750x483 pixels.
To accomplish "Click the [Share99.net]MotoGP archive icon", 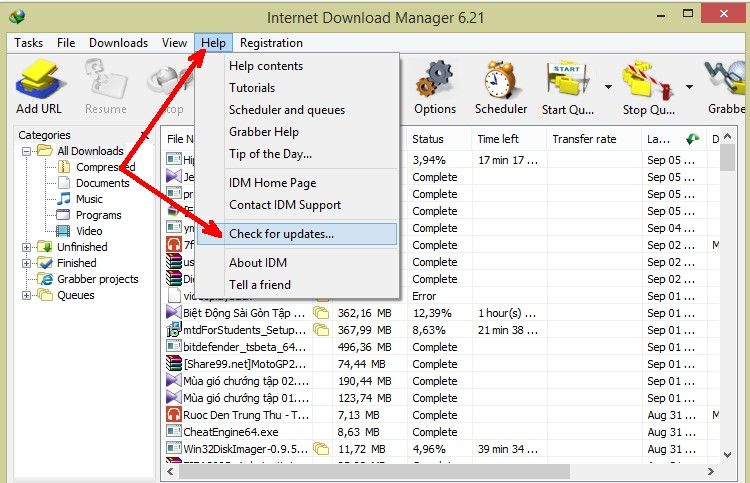I will (173, 363).
